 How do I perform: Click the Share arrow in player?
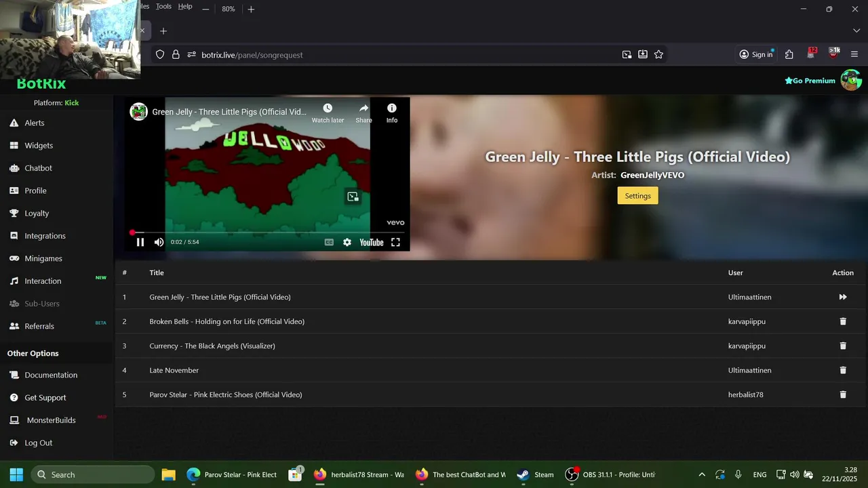[x=364, y=108]
